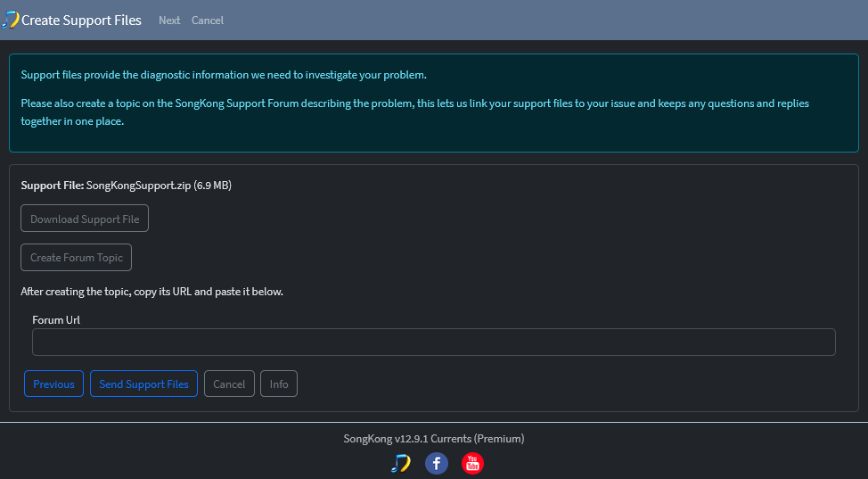This screenshot has width=868, height=479.
Task: Click the SongKong music note footer icon
Action: coord(400,463)
